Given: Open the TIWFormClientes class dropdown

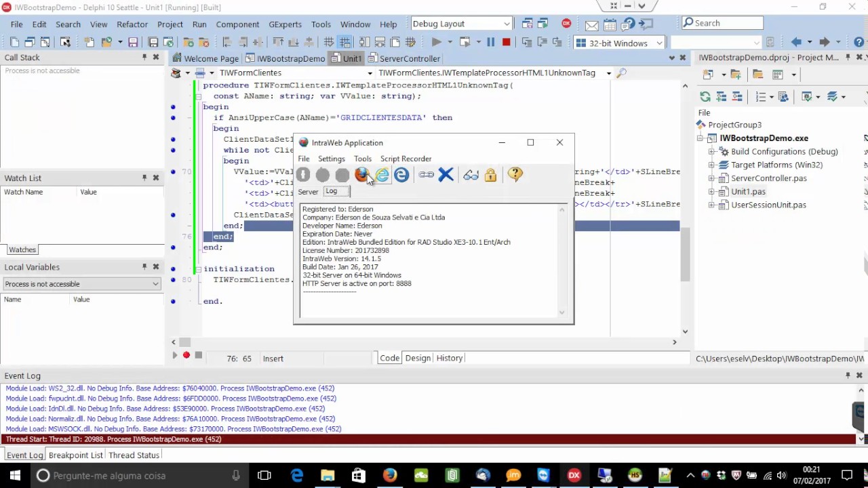Looking at the screenshot, I should 370,73.
